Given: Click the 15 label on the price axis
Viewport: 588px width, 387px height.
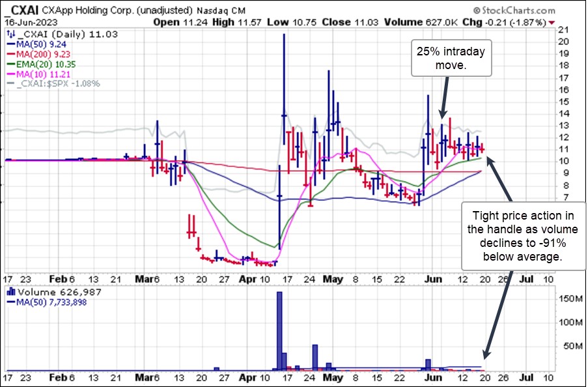Looking at the screenshot, I should [563, 102].
